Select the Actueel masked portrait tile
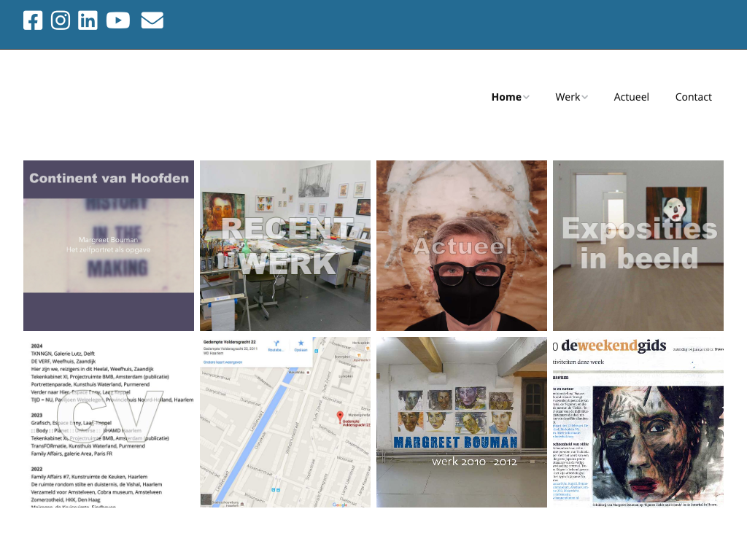Image resolution: width=747 pixels, height=560 pixels. 462,246
